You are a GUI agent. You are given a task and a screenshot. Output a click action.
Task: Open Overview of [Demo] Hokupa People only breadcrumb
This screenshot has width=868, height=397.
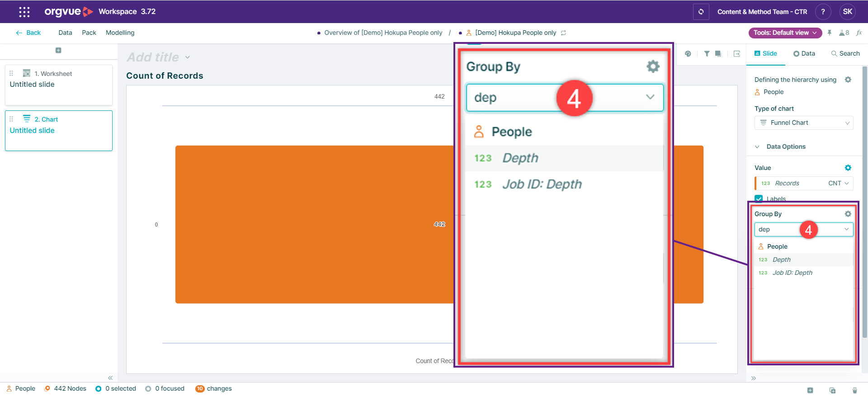point(383,33)
